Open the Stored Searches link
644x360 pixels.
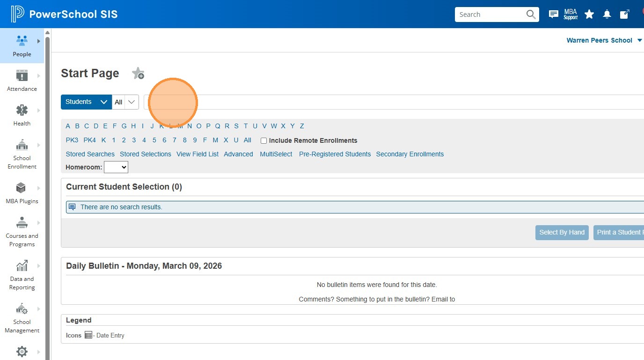pyautogui.click(x=90, y=154)
